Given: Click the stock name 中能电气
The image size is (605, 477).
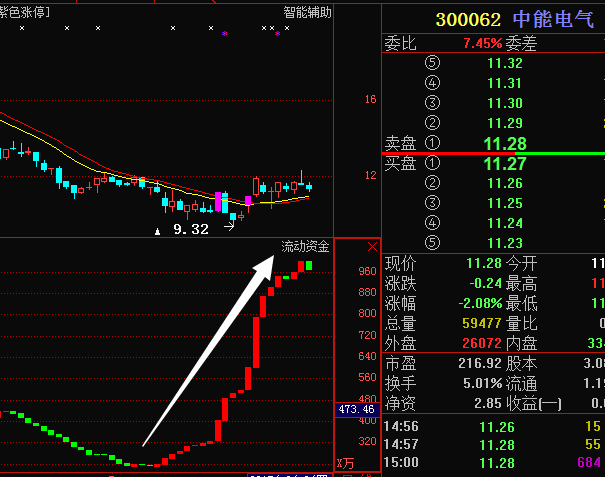Looking at the screenshot, I should click(x=553, y=19).
